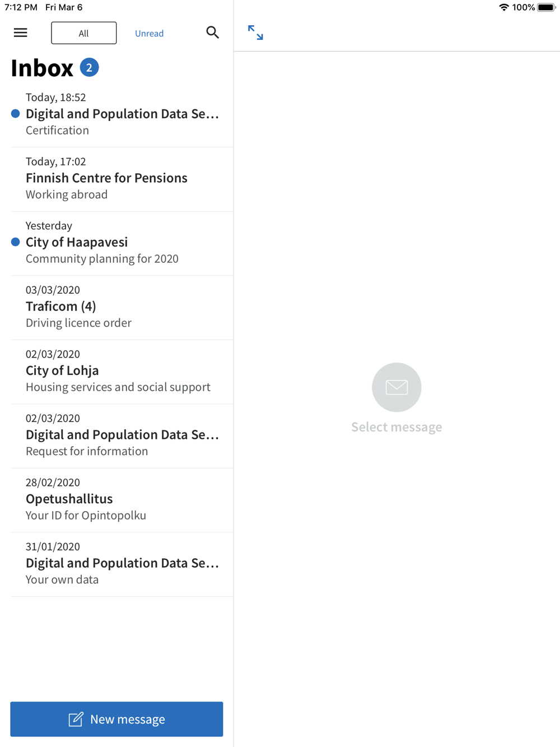560x747 pixels.
Task: Tap the envelope placeholder icon
Action: coord(396,387)
